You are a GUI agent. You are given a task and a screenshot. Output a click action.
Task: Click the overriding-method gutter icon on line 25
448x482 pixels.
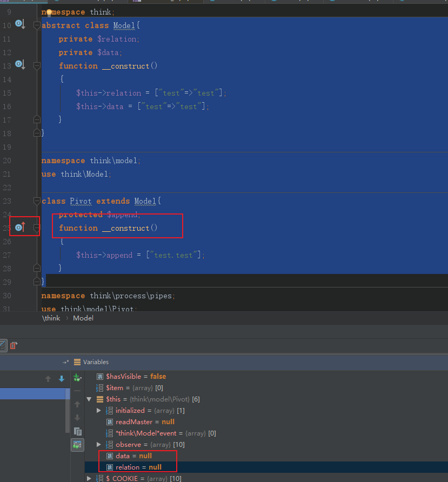21,227
